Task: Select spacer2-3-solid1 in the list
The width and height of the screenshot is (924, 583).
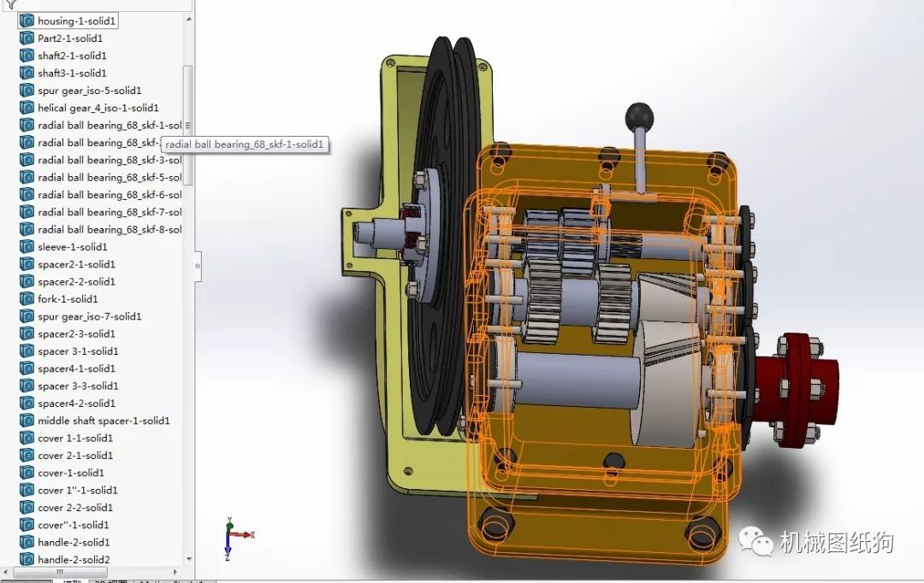Action: coord(77,334)
